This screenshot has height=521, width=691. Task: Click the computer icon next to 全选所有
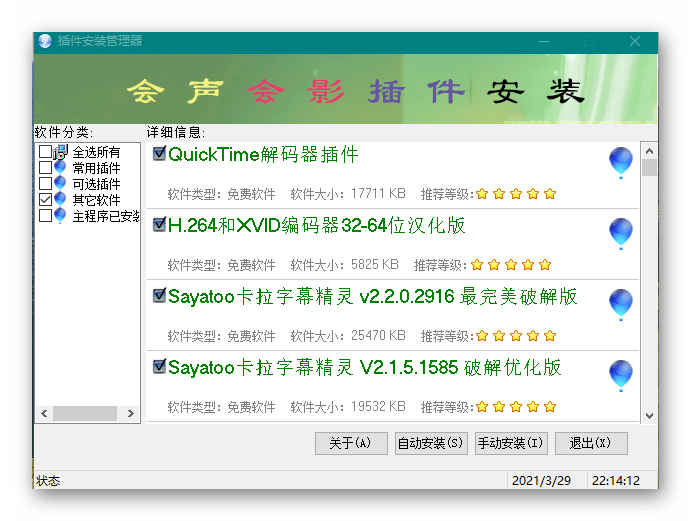60,152
